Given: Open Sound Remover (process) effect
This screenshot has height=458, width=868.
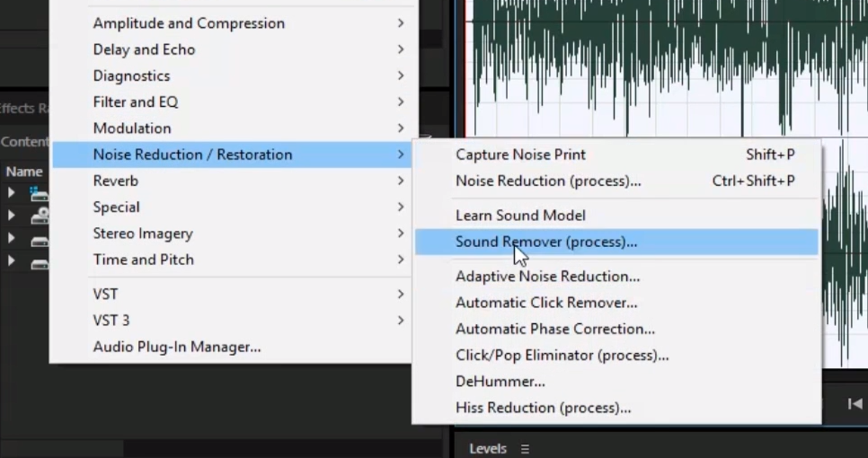Looking at the screenshot, I should pos(546,242).
